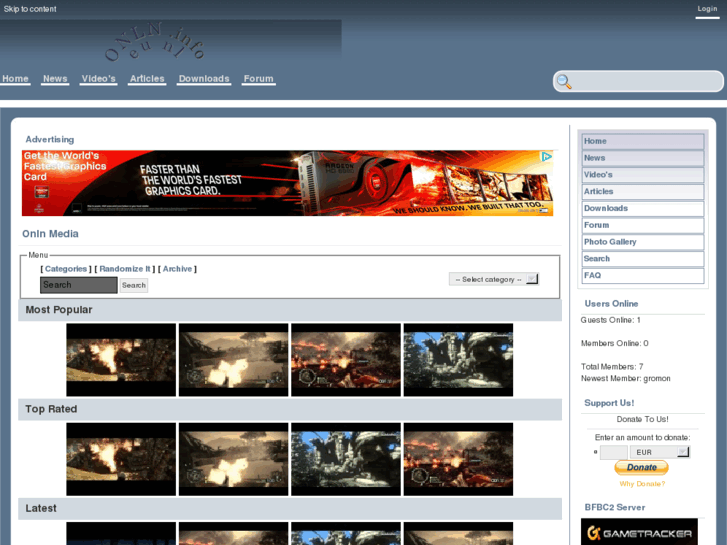727x545 pixels.
Task: Select Home in the sidebar menu
Action: coord(643,141)
